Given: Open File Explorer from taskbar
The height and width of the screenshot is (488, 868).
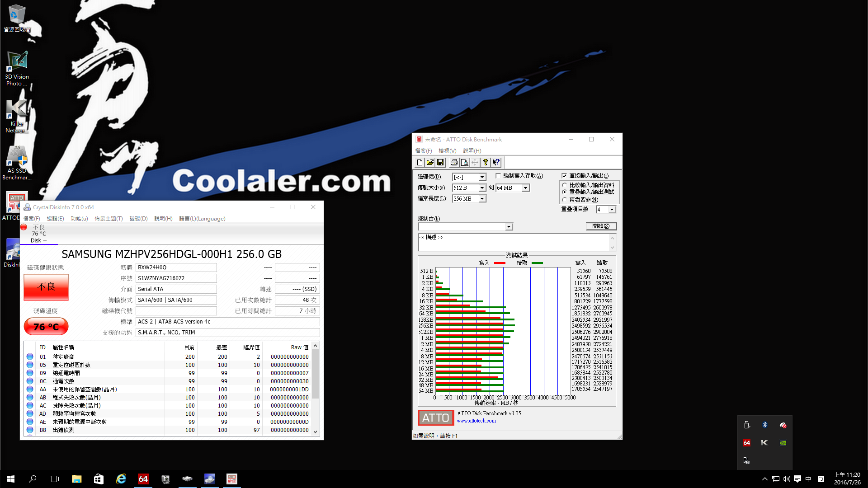Looking at the screenshot, I should [76, 479].
